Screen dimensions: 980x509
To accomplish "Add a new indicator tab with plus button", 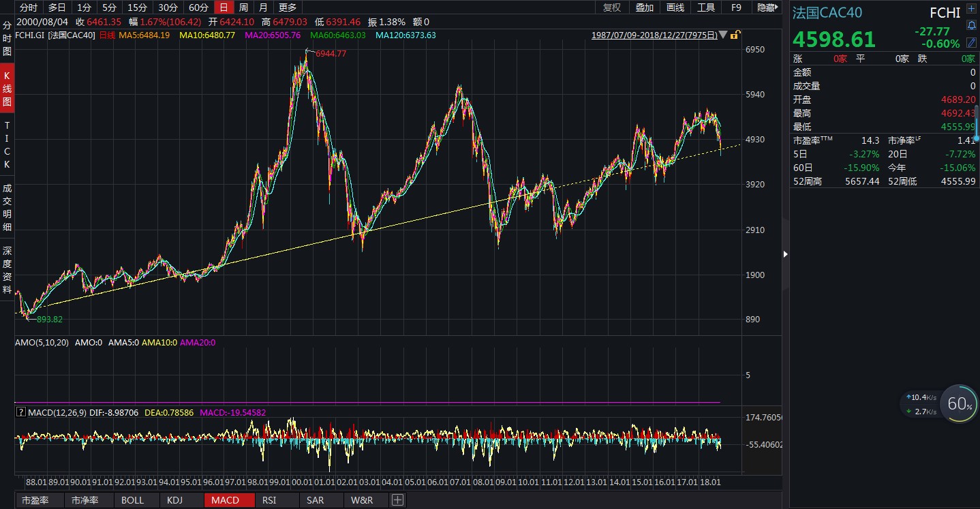I will (397, 500).
